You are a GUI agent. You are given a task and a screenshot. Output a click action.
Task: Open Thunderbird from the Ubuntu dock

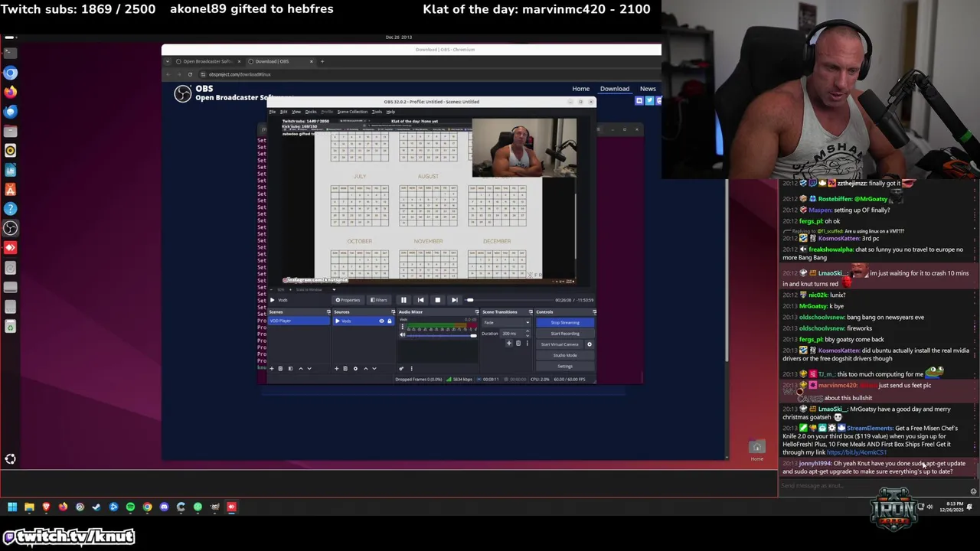pyautogui.click(x=10, y=112)
